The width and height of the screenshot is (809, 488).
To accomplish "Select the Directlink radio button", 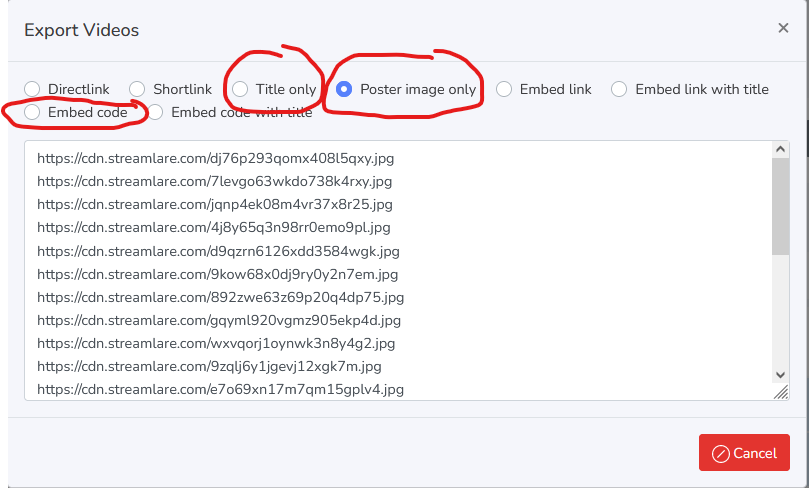I will click(x=33, y=89).
